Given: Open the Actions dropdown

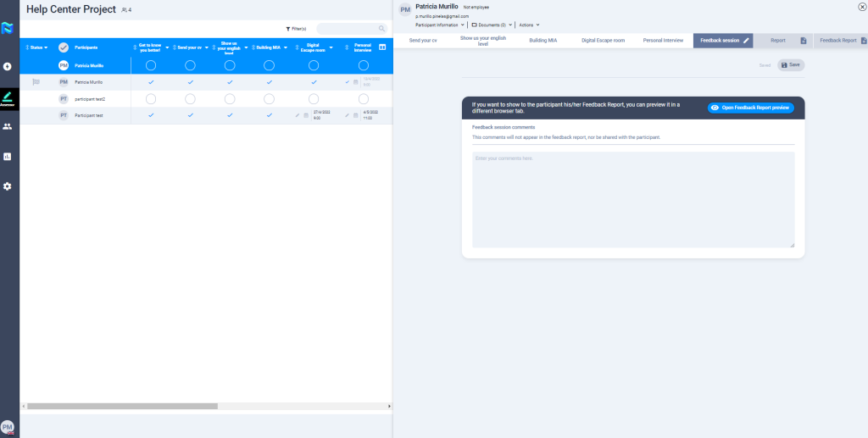Looking at the screenshot, I should tap(529, 25).
